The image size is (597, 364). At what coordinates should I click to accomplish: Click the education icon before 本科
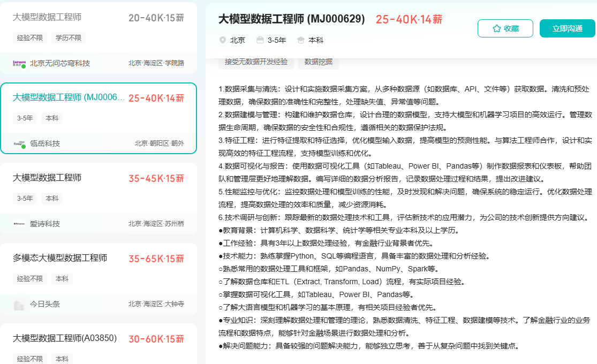click(301, 40)
